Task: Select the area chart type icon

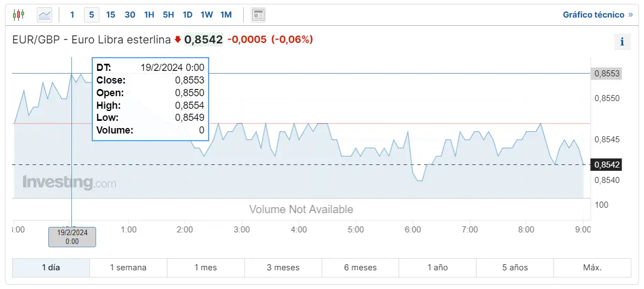Action: pos(44,15)
